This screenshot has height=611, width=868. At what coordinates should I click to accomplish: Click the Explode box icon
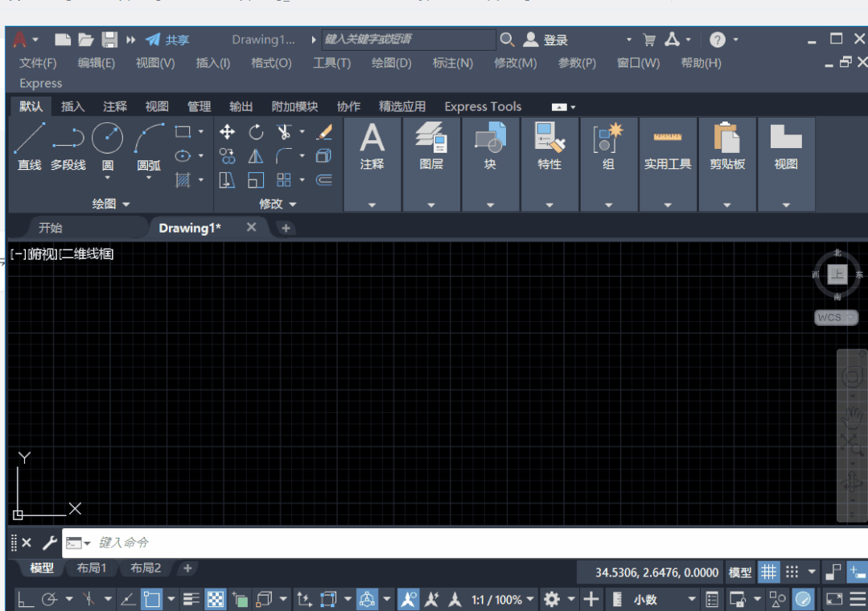[x=324, y=156]
